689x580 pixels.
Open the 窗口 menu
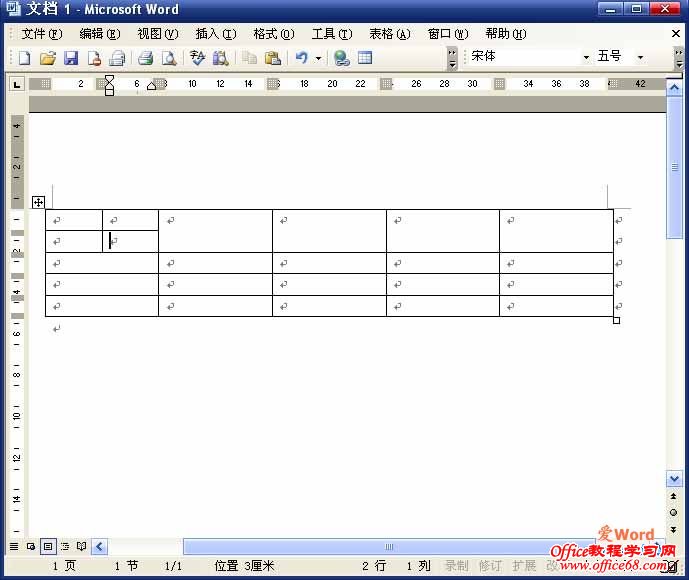point(448,34)
